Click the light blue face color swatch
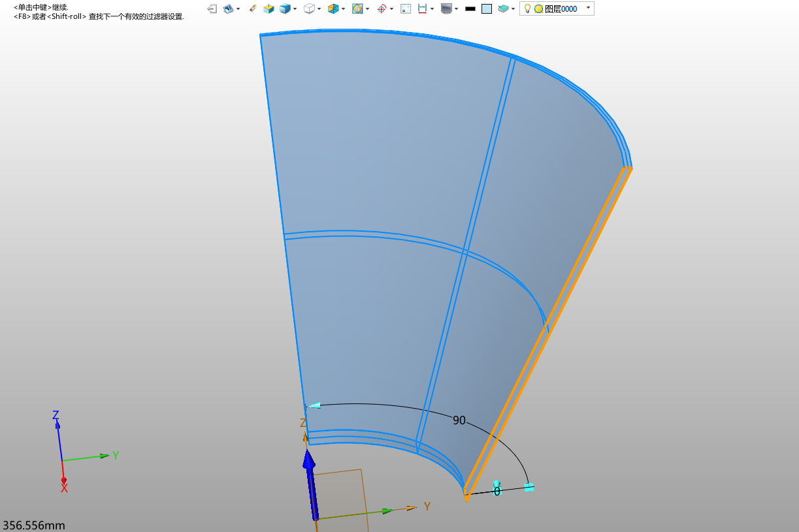799x532 pixels. (x=487, y=9)
